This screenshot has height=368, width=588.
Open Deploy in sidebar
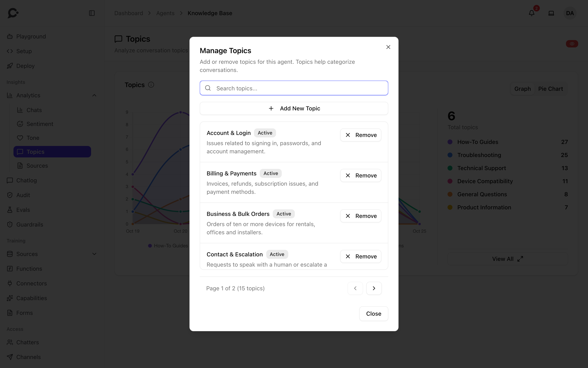pyautogui.click(x=52, y=66)
